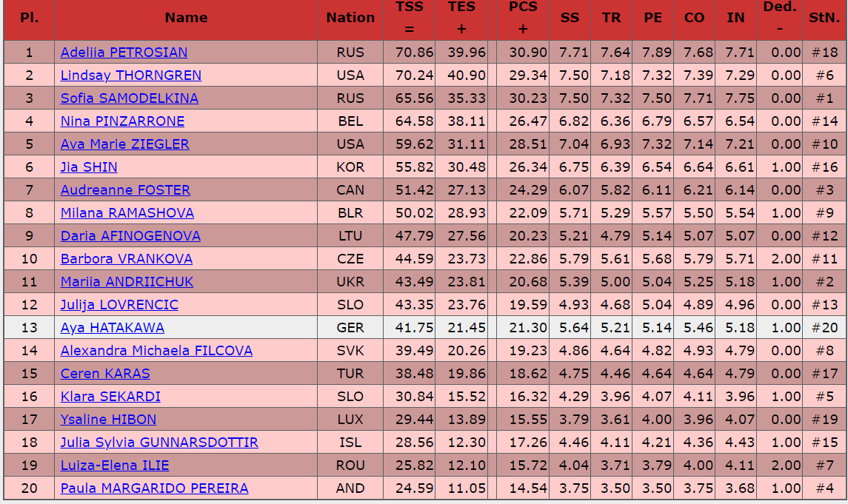Select the Nina PINZARRONE link

122,121
